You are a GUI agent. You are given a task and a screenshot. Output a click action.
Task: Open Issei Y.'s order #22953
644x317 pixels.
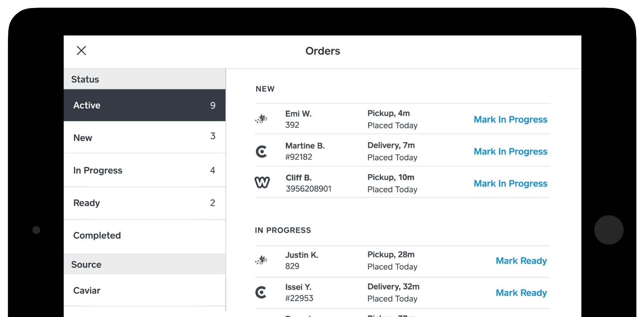[x=327, y=293]
